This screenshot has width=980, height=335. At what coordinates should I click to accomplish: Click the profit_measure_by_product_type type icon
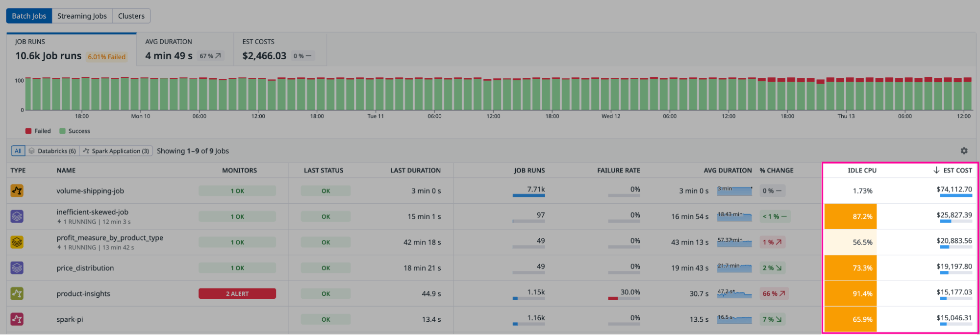pyautogui.click(x=17, y=242)
